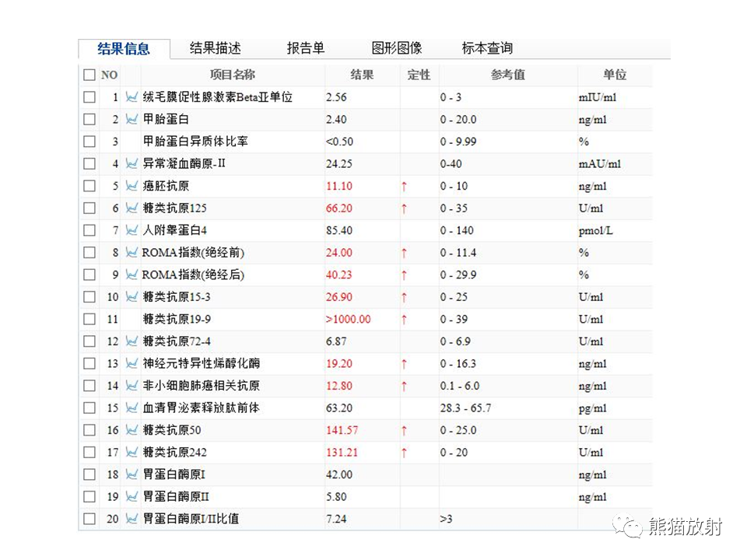Open trend chart icon for 人附睾蛋白4
The width and height of the screenshot is (747, 560).
pyautogui.click(x=132, y=230)
